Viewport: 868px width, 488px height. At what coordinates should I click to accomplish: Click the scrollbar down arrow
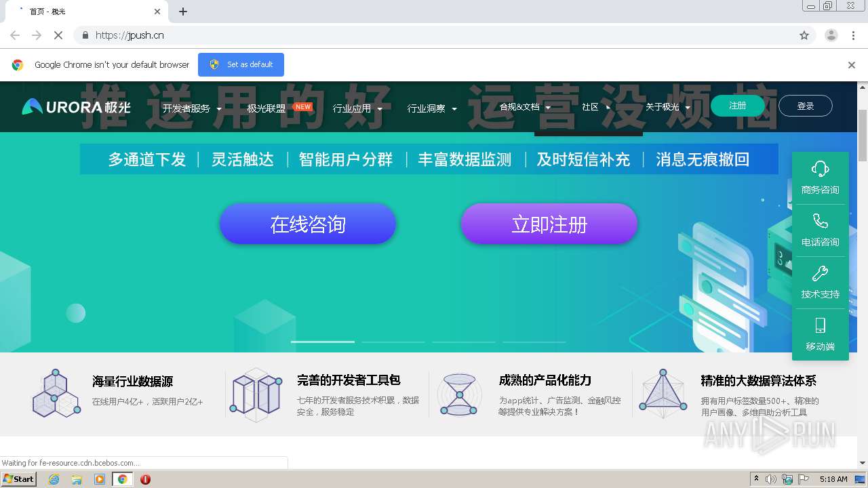tap(863, 463)
